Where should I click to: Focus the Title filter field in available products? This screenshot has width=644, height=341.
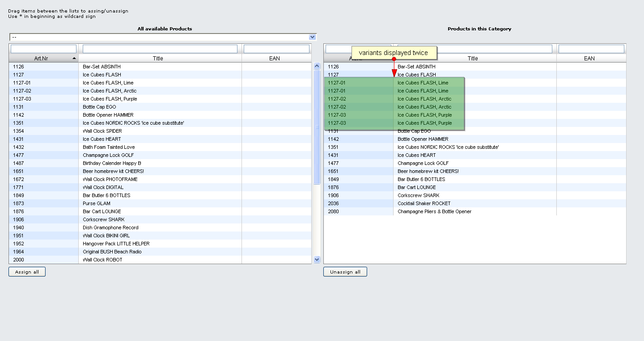(160, 49)
